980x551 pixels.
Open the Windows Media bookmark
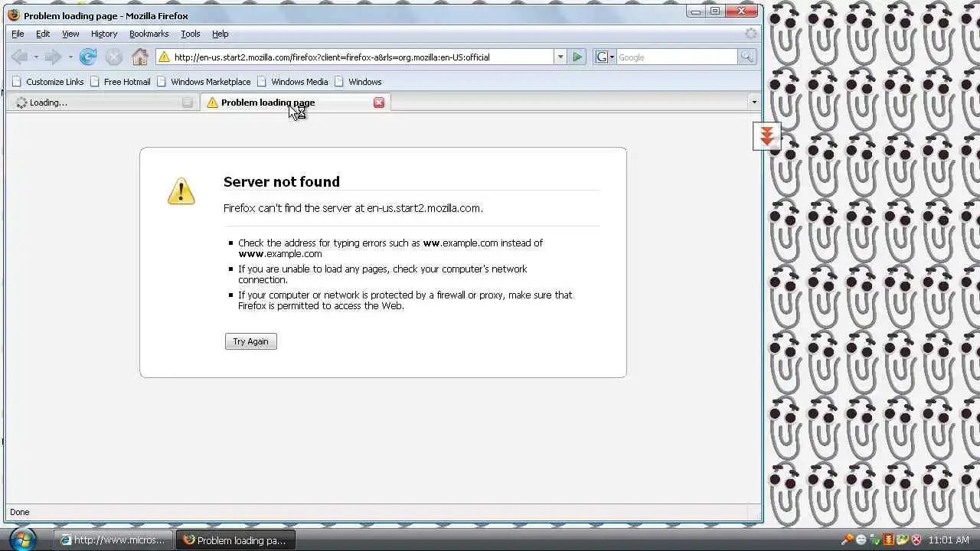pos(292,82)
